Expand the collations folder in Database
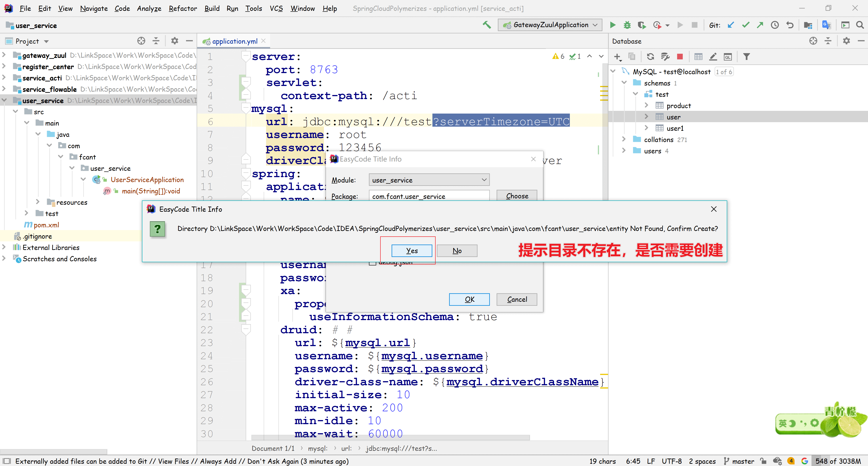Screen dimensions: 868x466 624,139
